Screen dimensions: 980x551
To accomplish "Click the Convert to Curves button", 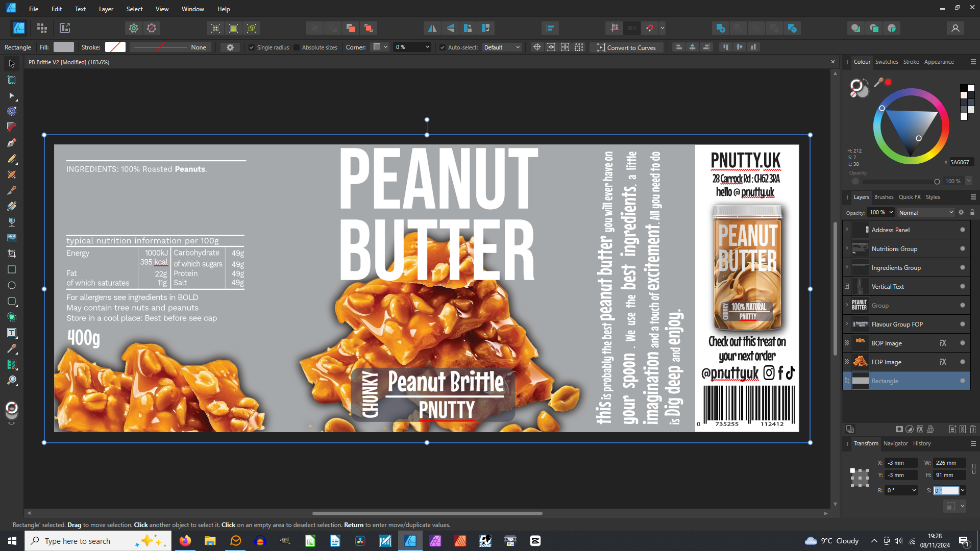I will click(626, 47).
